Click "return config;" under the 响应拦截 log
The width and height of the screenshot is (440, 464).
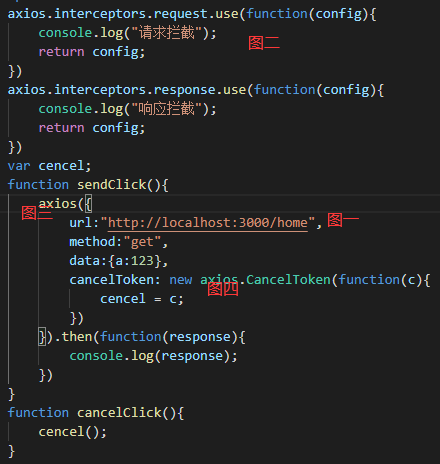(x=92, y=128)
